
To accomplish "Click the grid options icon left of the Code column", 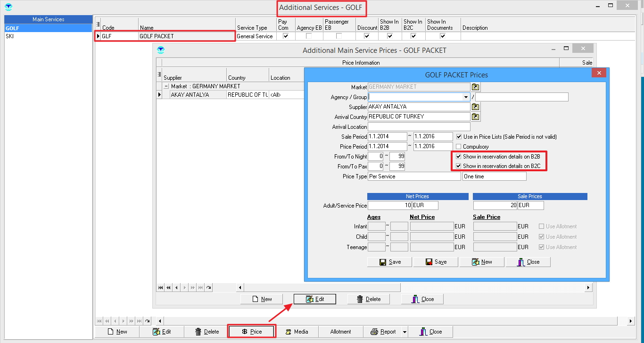I will click(x=98, y=25).
